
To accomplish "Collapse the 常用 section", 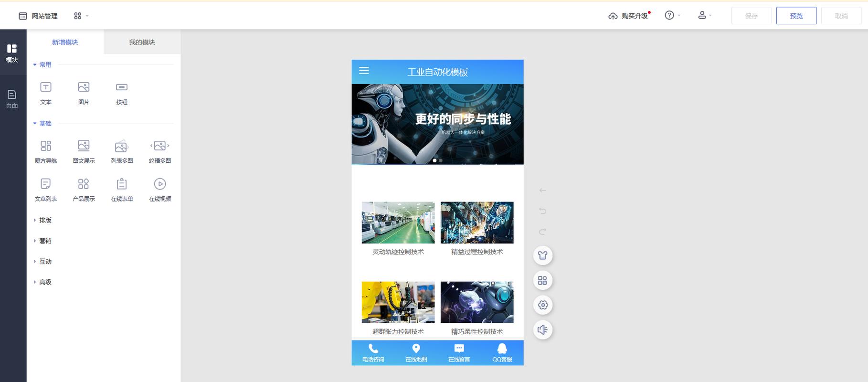I will [x=42, y=64].
